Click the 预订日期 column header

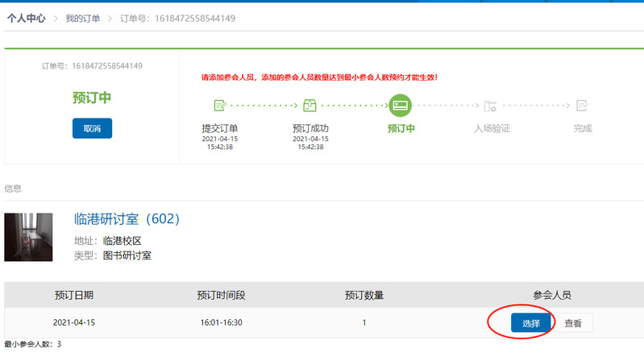(74, 295)
